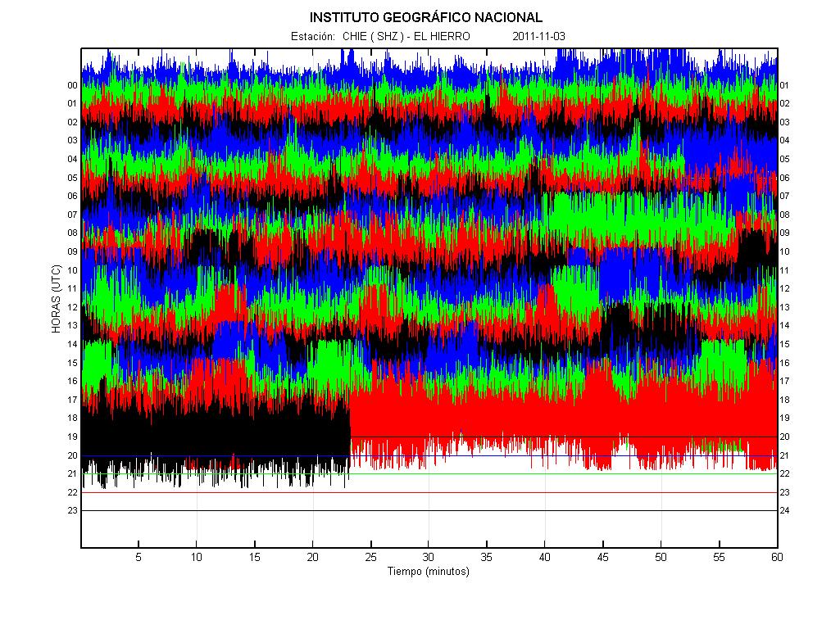Click the INSTITUTO GEOGRÁFICO NACIONAL title

click(x=425, y=17)
